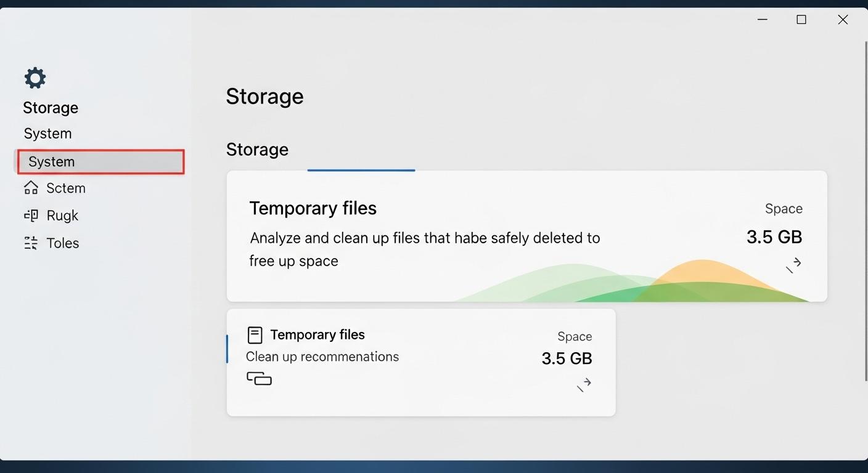The image size is (868, 473).
Task: Maximize the Settings window
Action: tap(801, 20)
